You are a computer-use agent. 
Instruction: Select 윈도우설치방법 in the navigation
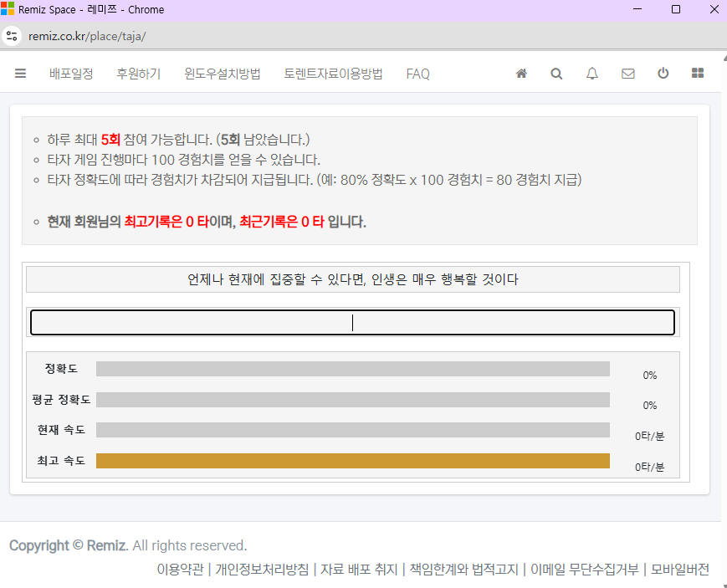222,74
